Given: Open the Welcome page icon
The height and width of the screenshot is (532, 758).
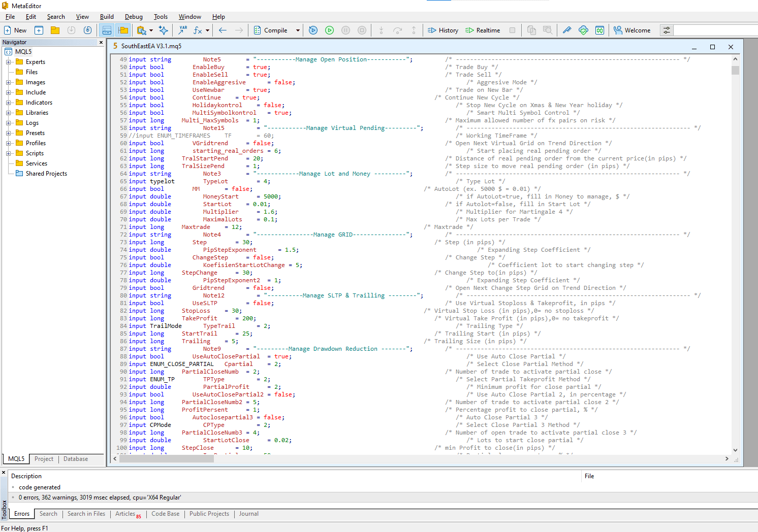Looking at the screenshot, I should 632,30.
